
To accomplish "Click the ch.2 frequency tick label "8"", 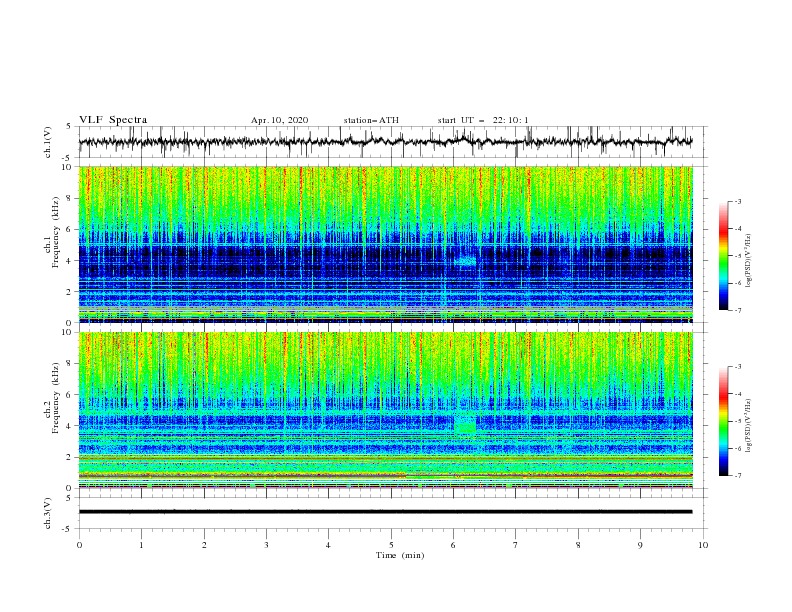I will tap(69, 364).
